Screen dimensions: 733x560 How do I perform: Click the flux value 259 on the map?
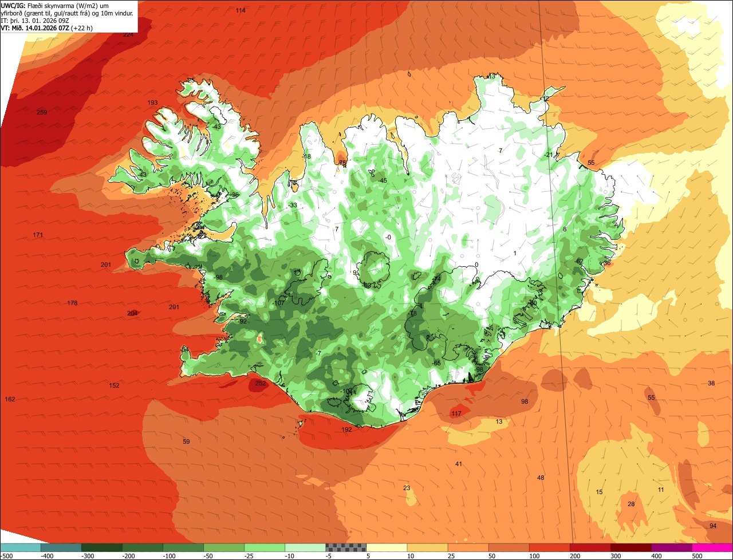tap(42, 112)
